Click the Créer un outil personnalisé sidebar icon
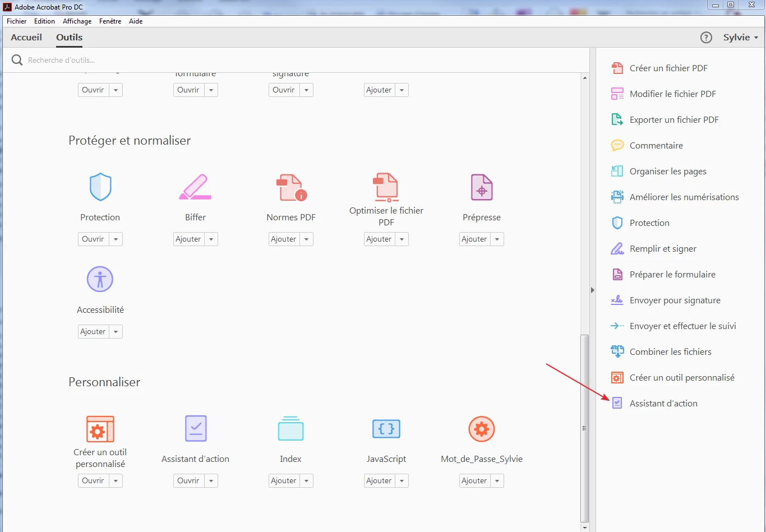 tap(617, 377)
